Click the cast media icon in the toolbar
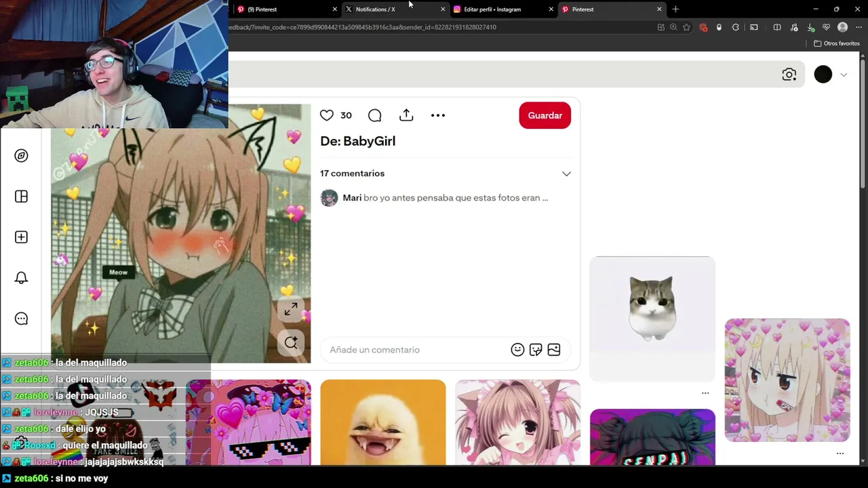The height and width of the screenshot is (488, 868). click(x=754, y=27)
